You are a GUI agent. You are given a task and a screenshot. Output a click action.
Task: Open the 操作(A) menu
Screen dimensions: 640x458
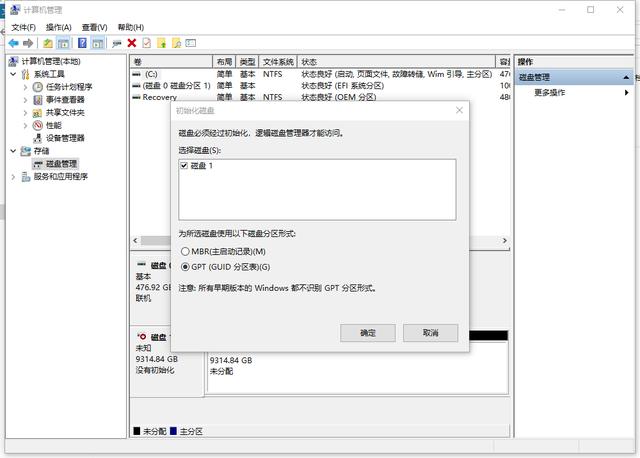59,27
